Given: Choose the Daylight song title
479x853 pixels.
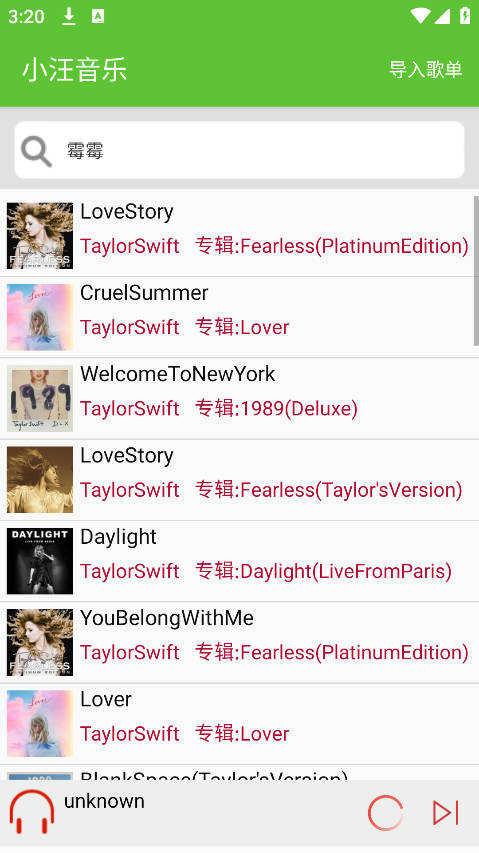Looking at the screenshot, I should 119,537.
